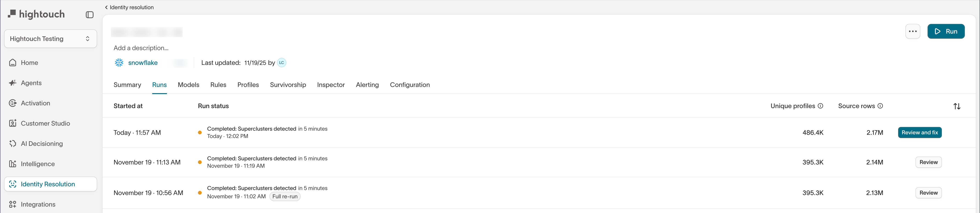Viewport: 980px width, 213px height.
Task: Open the three-dot overflow menu
Action: pos(912,31)
